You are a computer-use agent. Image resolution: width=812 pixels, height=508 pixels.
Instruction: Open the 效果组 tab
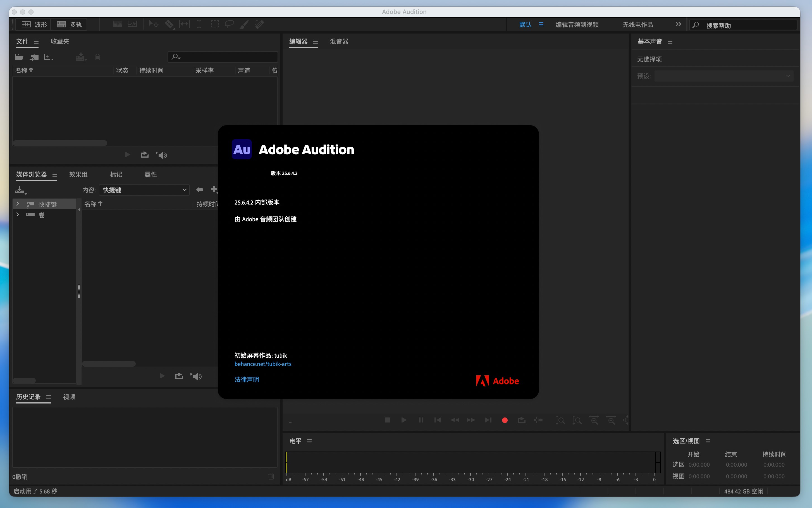(78, 174)
